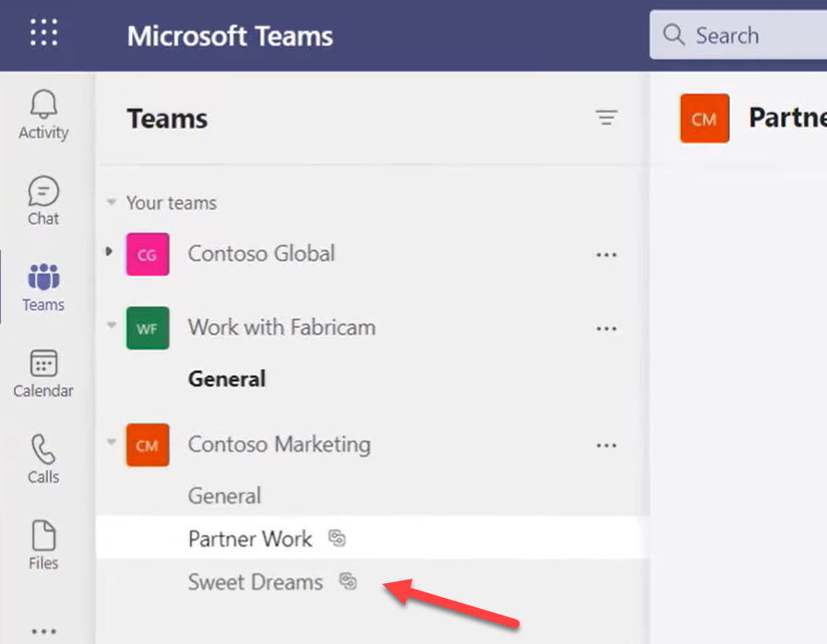Collapse the Work with Fabricam team
This screenshot has height=644, width=827.
tap(111, 325)
